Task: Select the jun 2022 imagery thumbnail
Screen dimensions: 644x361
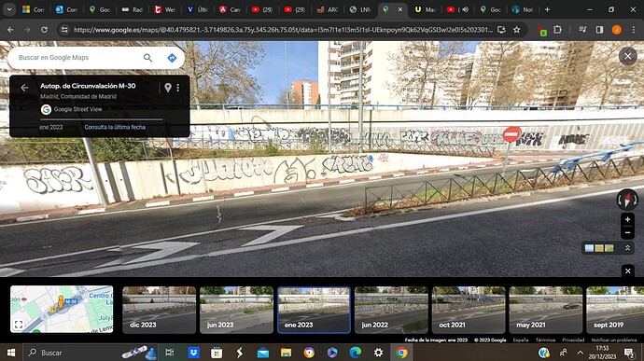Action: coord(391,310)
